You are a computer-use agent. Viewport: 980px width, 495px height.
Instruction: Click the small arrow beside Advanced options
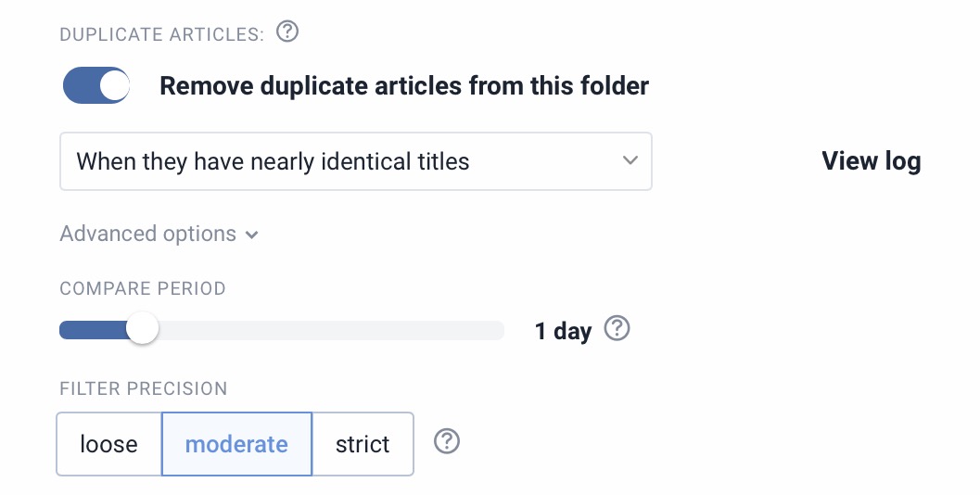coord(252,235)
